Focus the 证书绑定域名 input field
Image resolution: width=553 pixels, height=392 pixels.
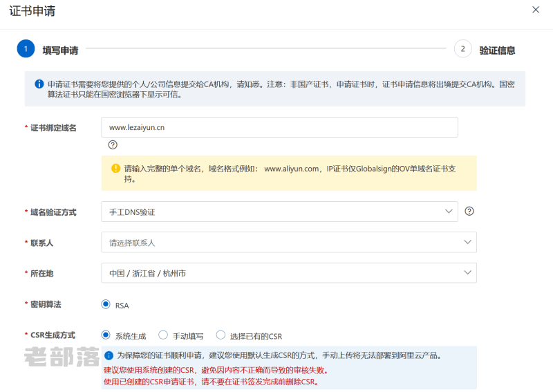pos(279,127)
